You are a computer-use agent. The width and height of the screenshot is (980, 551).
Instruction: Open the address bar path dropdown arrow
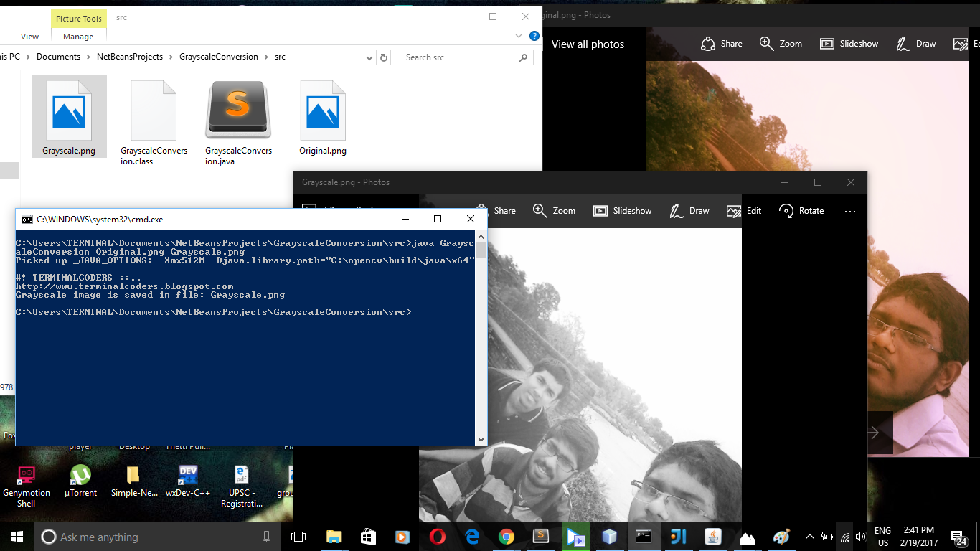(x=369, y=57)
